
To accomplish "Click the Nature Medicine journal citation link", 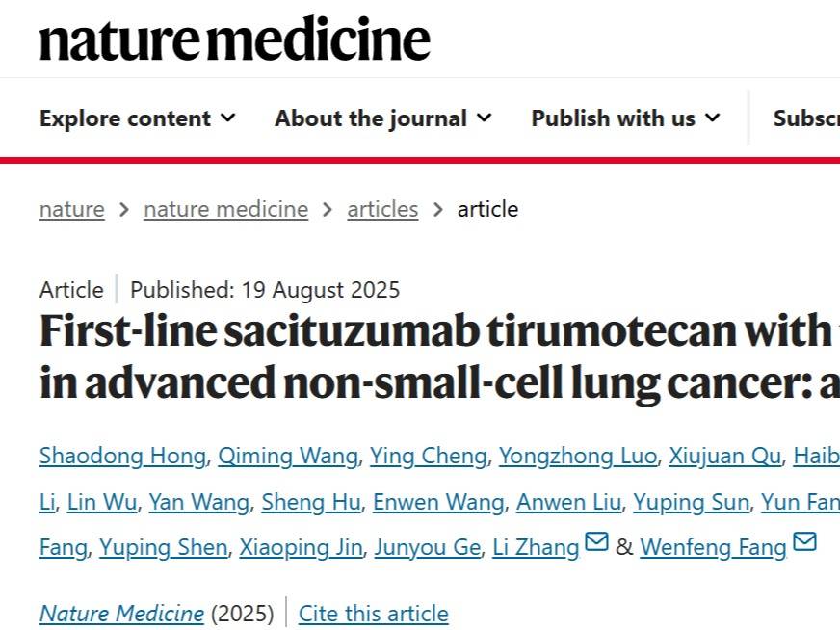I will click(121, 614).
